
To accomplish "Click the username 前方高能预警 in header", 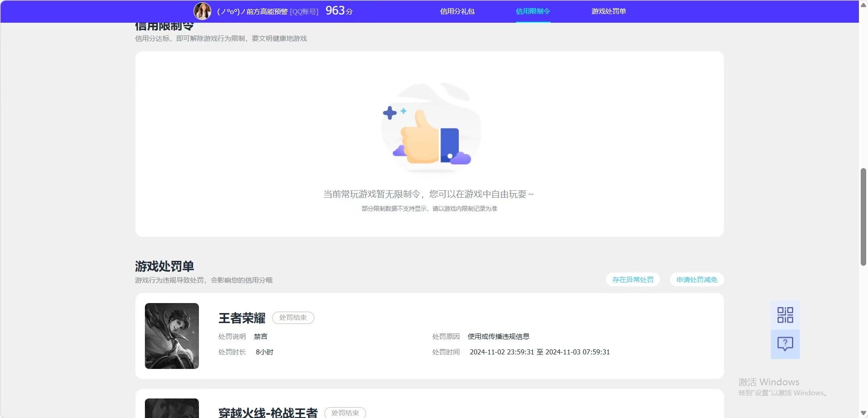I will click(x=252, y=11).
